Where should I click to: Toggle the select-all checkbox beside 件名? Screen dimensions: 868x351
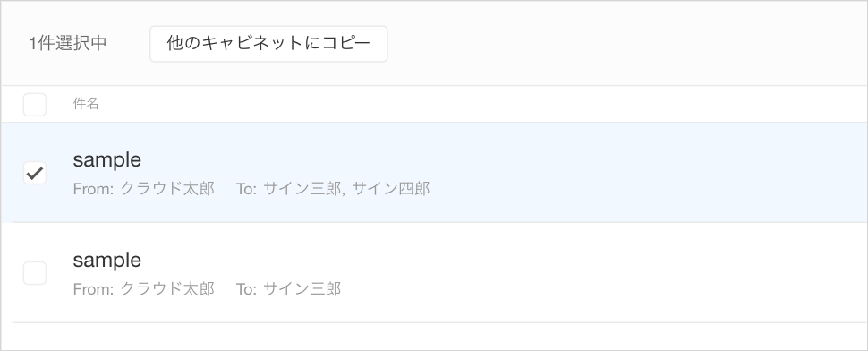[34, 104]
